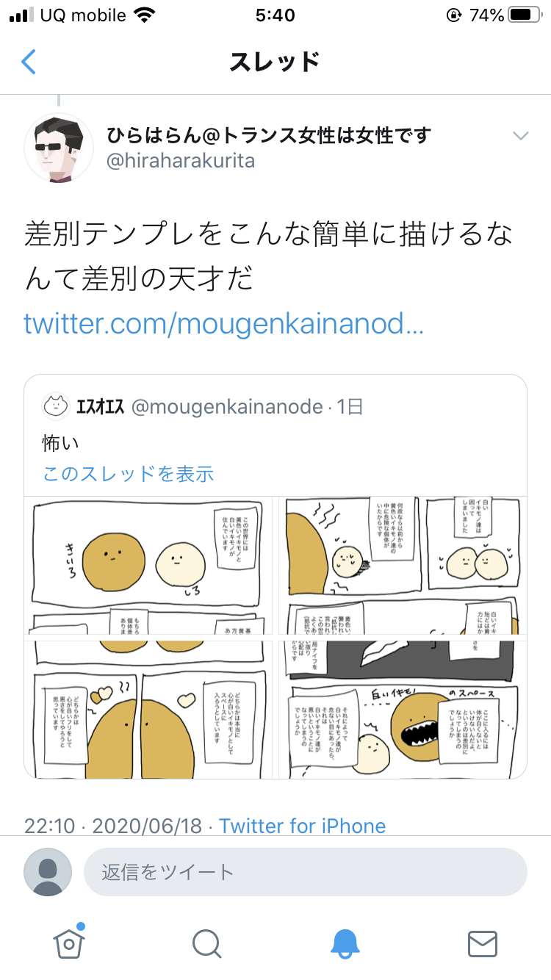The height and width of the screenshot is (980, 551).
Task: Tap your own avatar beside reply field
Action: pos(48,872)
